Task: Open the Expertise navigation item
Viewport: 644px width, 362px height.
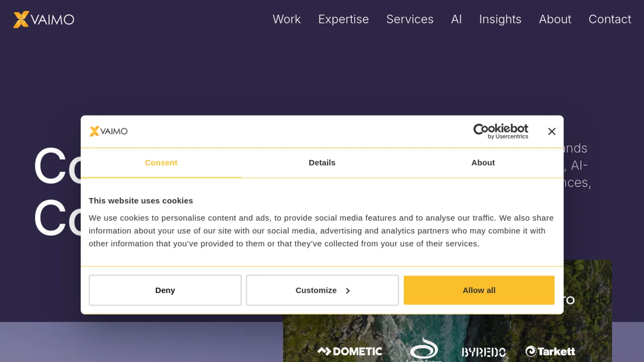Action: [x=343, y=19]
